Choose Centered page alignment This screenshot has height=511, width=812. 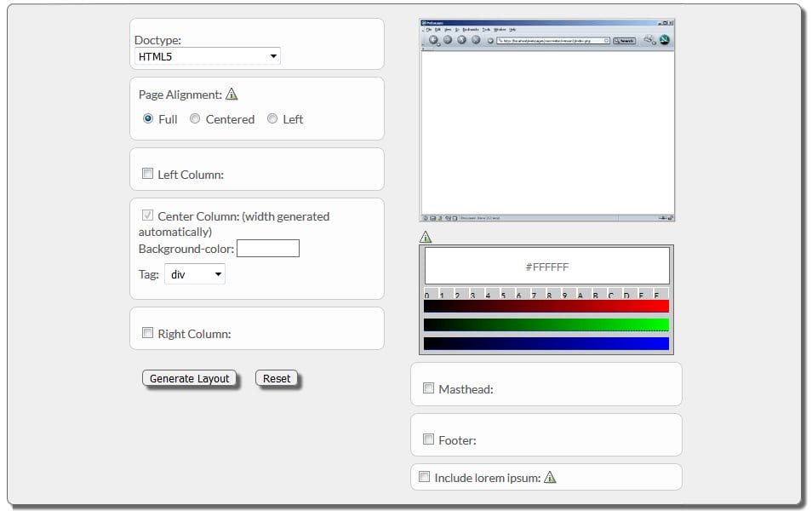[195, 119]
